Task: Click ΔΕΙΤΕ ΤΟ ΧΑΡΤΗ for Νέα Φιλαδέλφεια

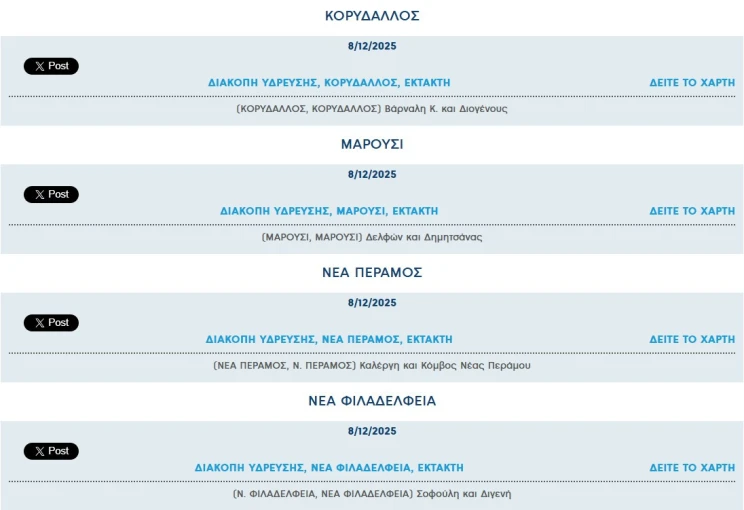Action: [692, 467]
